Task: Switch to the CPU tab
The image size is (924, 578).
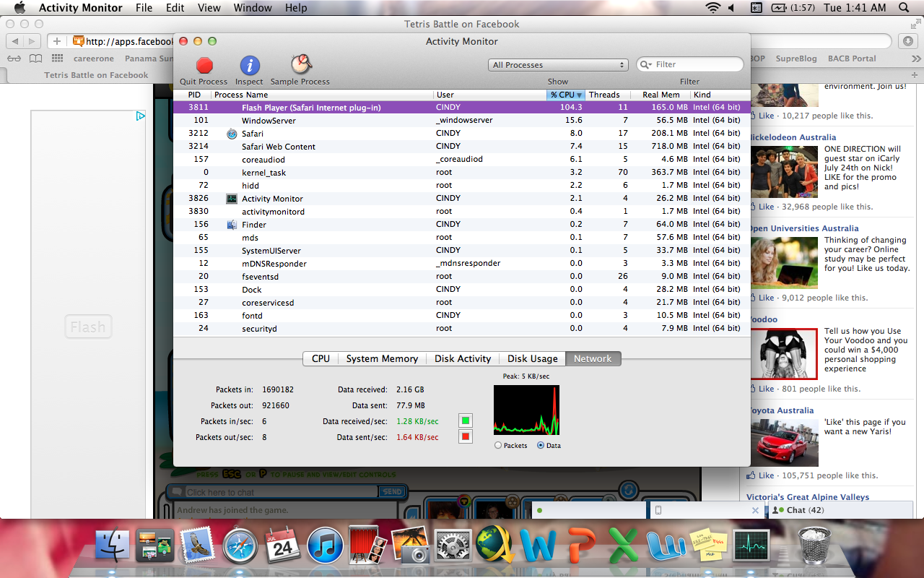Action: pyautogui.click(x=321, y=358)
